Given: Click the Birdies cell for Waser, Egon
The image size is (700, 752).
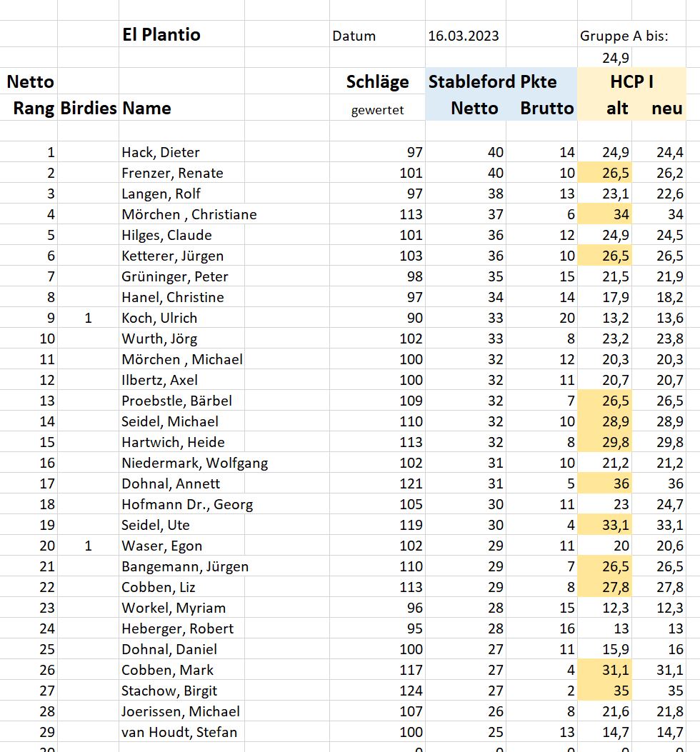Looking at the screenshot, I should pos(88,546).
